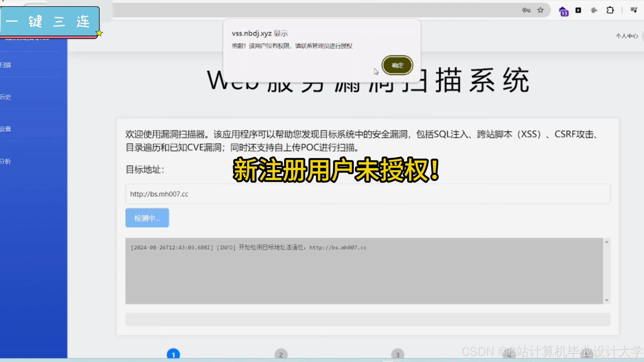This screenshot has width=644, height=362.
Task: Click the 检测中... scan button
Action: point(147,218)
